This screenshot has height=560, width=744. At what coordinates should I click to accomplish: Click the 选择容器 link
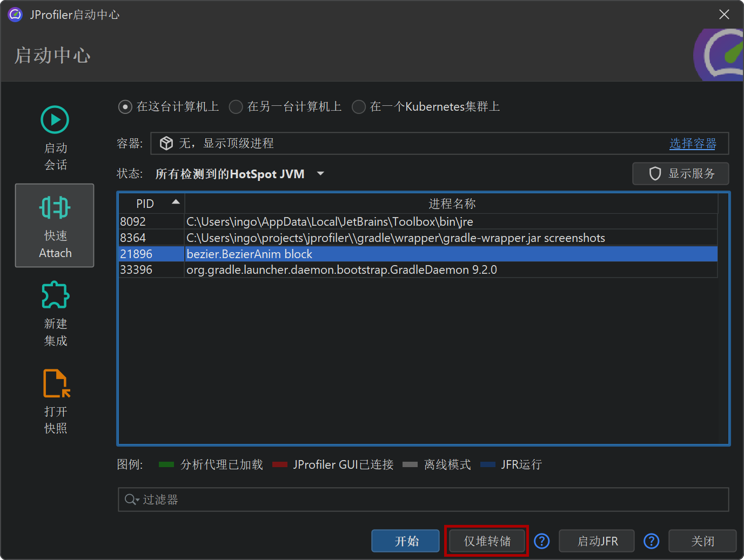(693, 144)
